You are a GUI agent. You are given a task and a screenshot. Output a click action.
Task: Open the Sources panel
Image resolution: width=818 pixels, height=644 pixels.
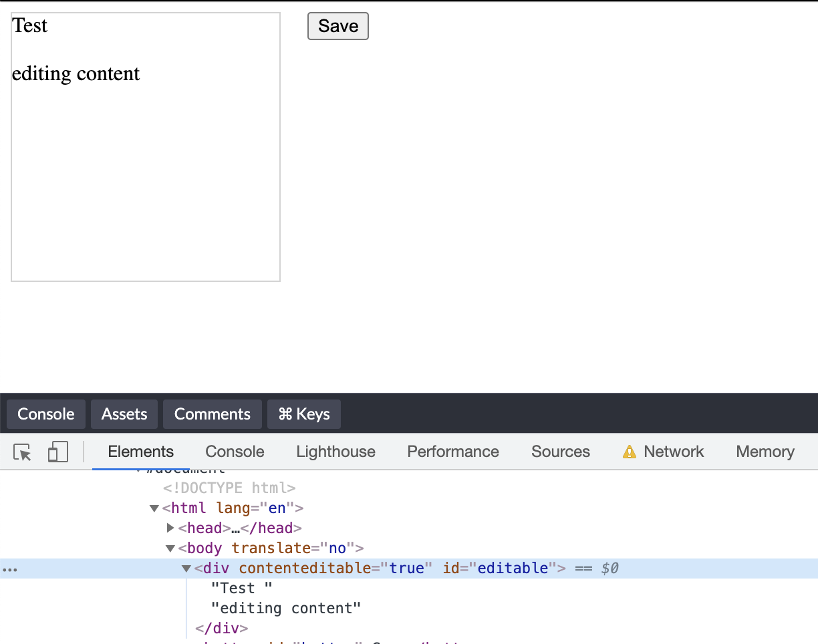click(560, 452)
